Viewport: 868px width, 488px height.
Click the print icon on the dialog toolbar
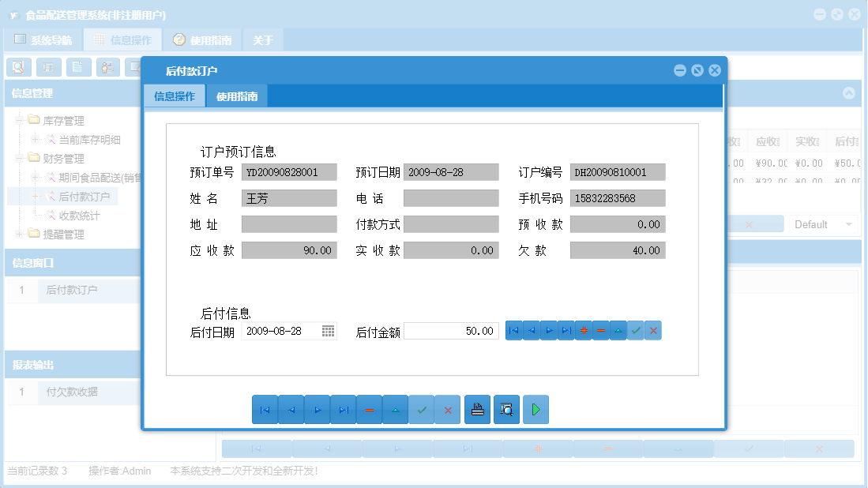[x=477, y=409]
